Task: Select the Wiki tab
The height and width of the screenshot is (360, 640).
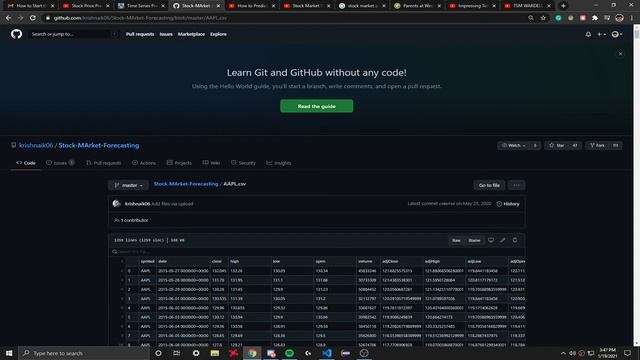Action: tap(211, 163)
